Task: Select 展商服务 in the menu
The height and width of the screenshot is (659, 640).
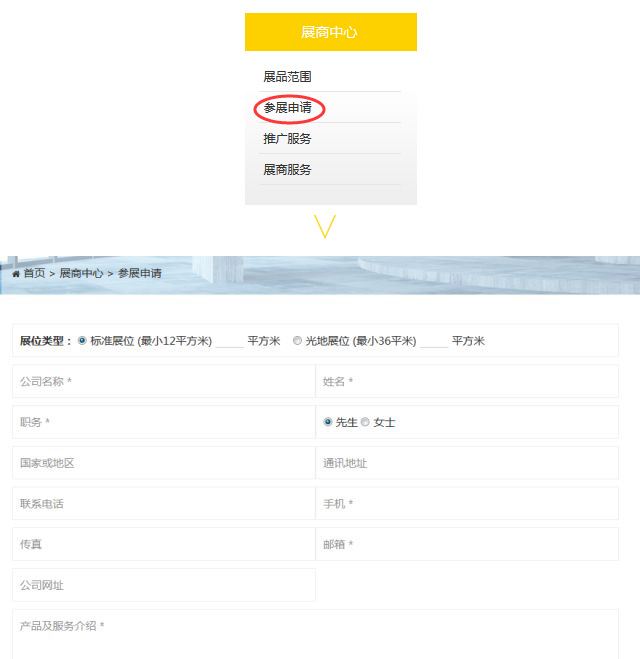Action: [287, 170]
